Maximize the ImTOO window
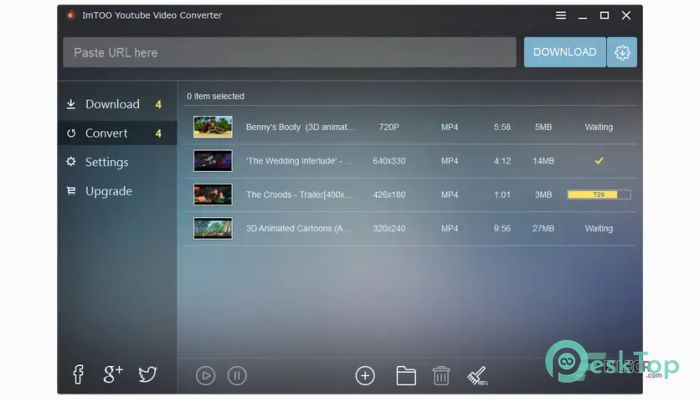 point(604,16)
